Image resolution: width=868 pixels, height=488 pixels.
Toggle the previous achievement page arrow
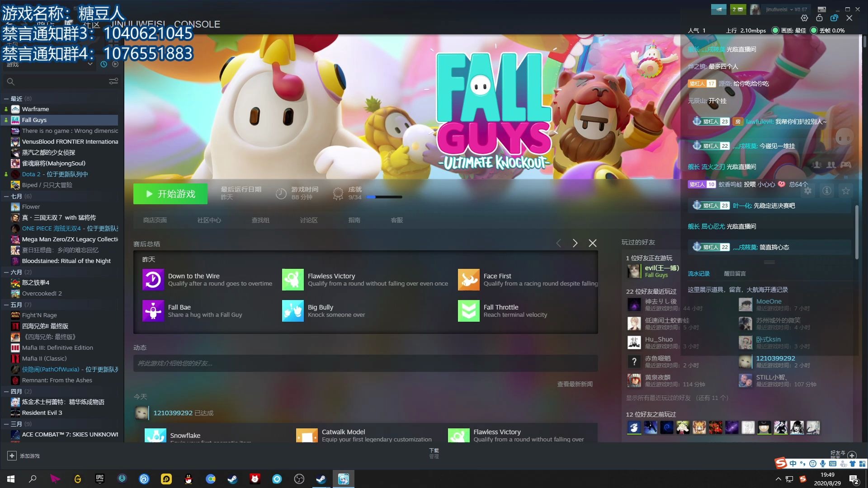pyautogui.click(x=558, y=243)
